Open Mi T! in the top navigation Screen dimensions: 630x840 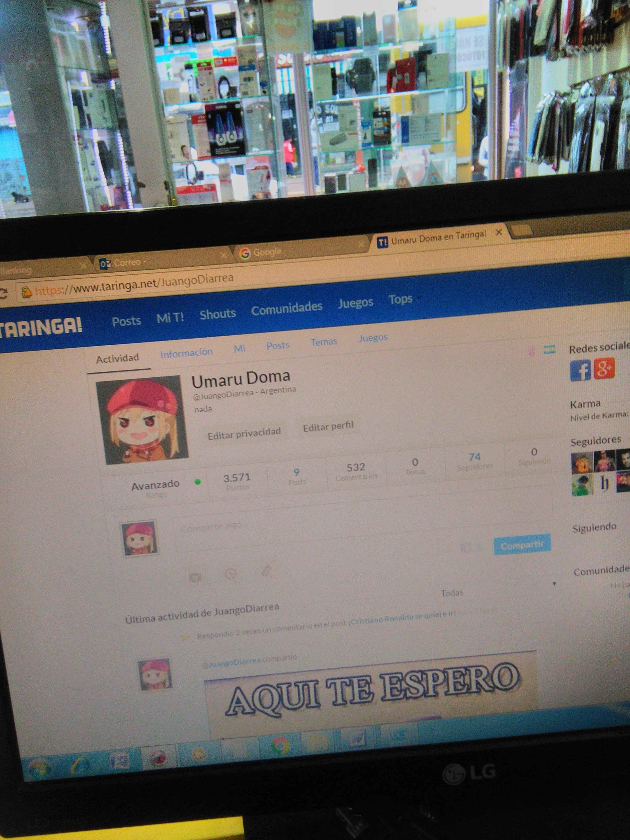coord(170,318)
